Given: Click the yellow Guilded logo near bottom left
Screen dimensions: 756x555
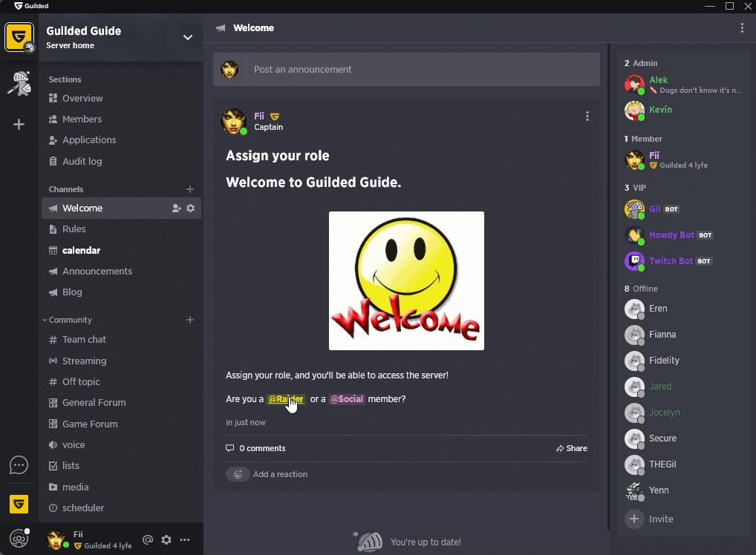Looking at the screenshot, I should pyautogui.click(x=19, y=505).
